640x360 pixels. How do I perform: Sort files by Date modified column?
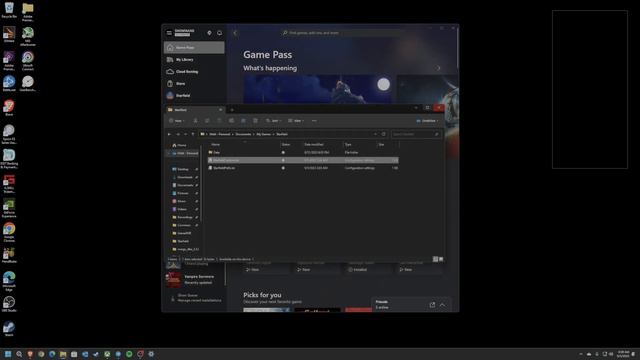(313, 144)
